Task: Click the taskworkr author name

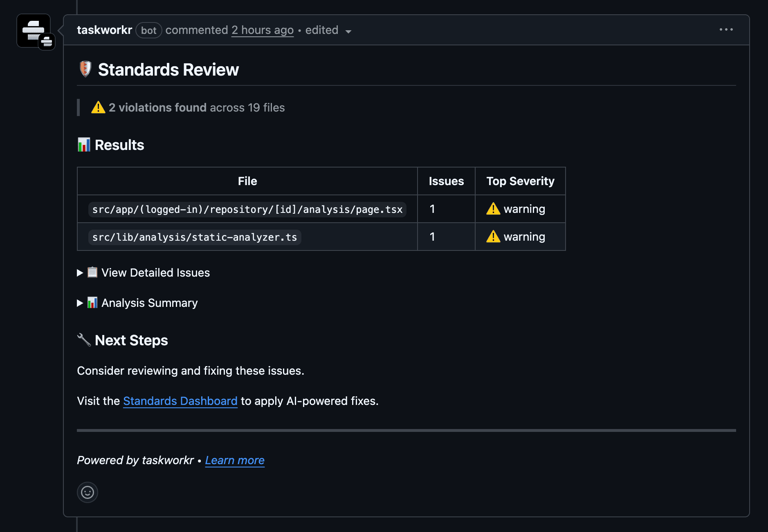Action: [104, 30]
